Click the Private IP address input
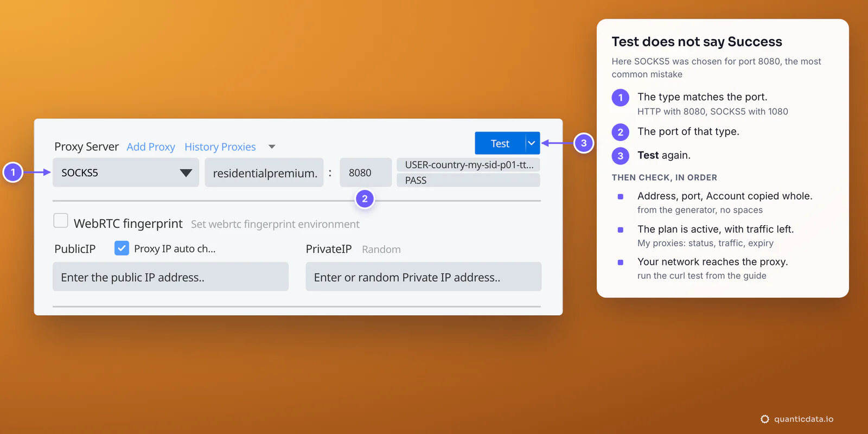 pyautogui.click(x=424, y=277)
